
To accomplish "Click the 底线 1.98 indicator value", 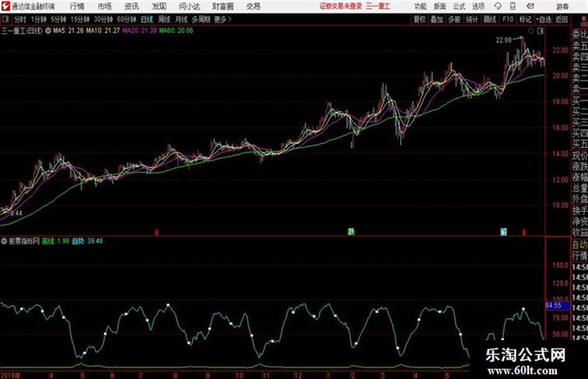I will click(56, 241).
